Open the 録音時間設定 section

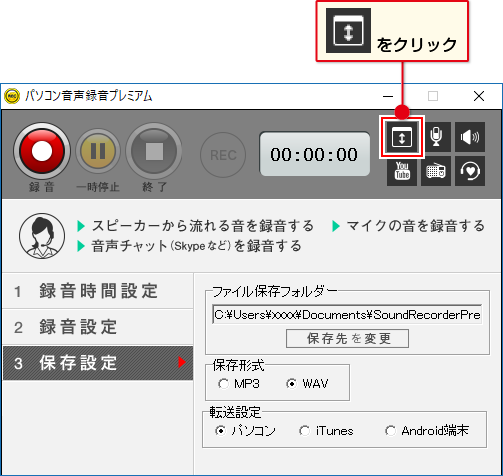[98, 291]
